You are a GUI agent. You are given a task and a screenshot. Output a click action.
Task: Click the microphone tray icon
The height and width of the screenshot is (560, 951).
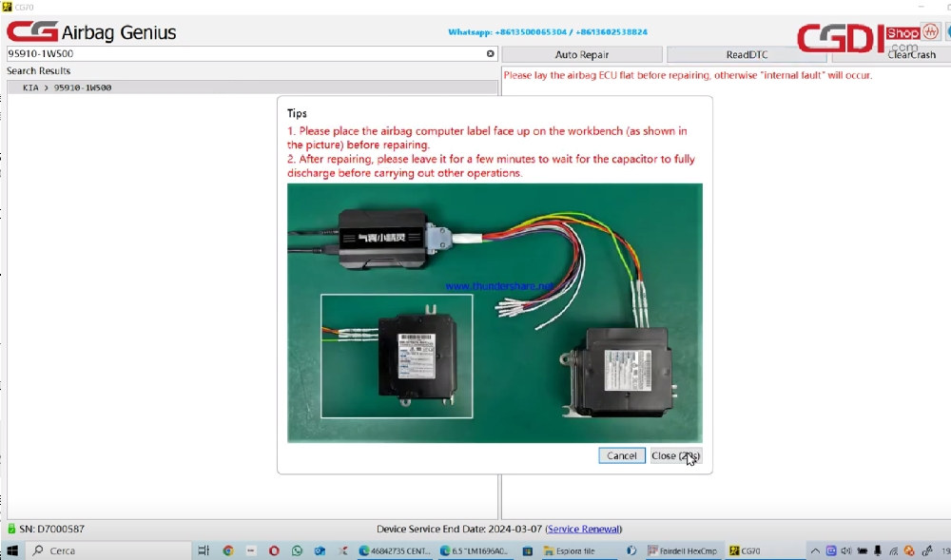coord(877,550)
